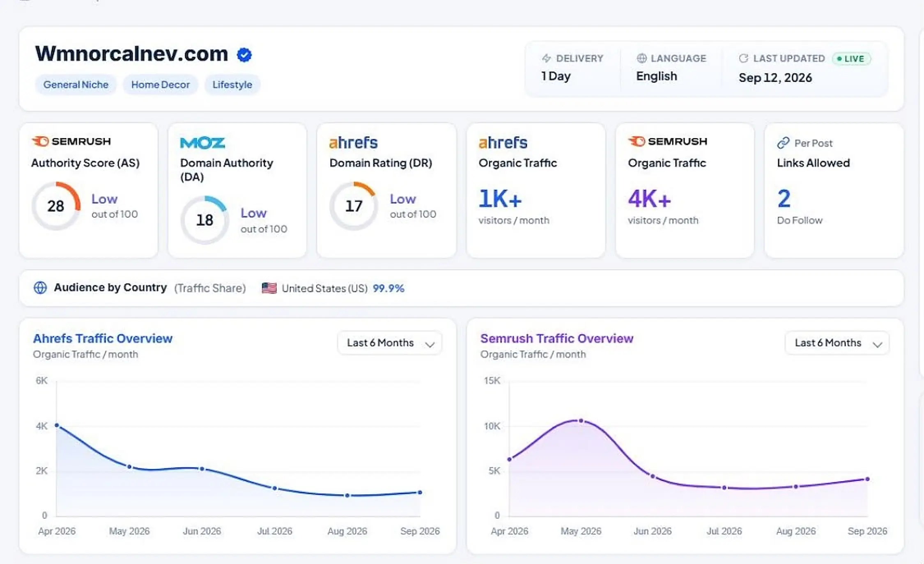
Task: Click the Semrush logo on Organic Traffic card
Action: click(x=668, y=141)
